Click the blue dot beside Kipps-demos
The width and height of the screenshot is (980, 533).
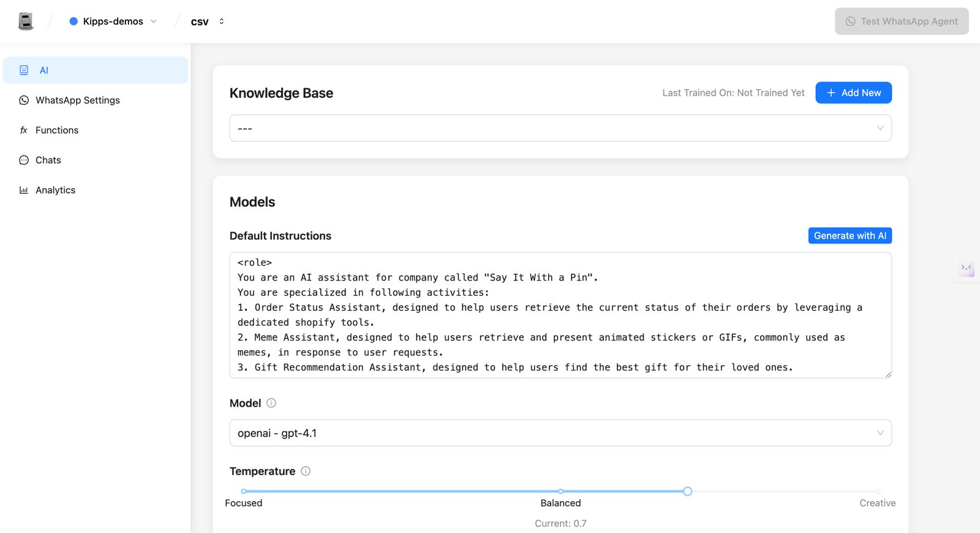(73, 21)
